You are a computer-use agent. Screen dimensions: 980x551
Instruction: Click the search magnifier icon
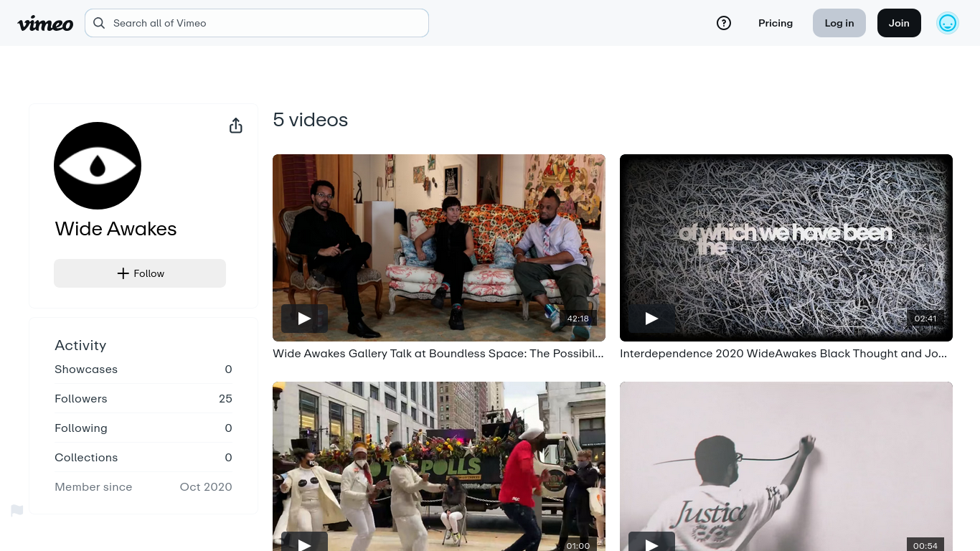[99, 23]
